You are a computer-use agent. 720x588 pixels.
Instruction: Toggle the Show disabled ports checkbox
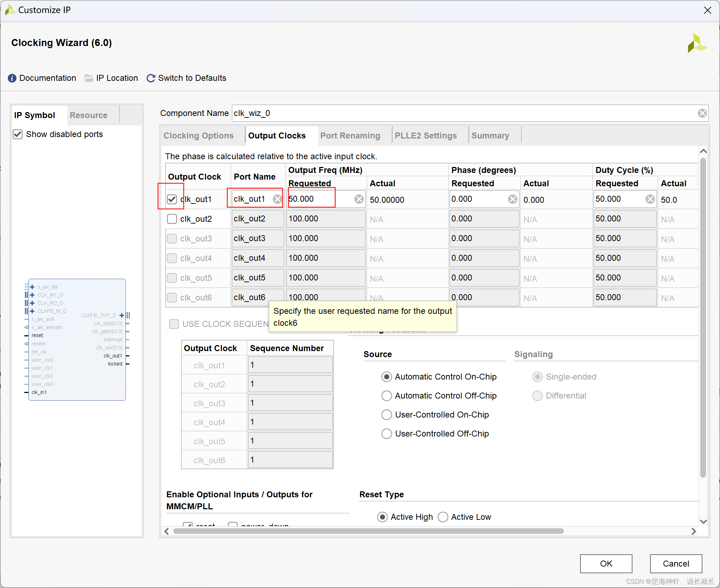pos(18,134)
